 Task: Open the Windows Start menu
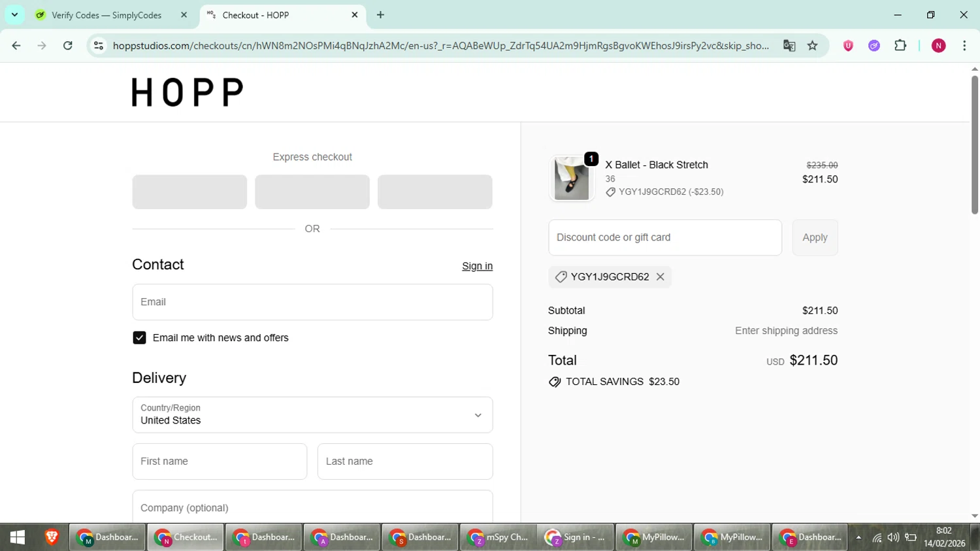18,537
